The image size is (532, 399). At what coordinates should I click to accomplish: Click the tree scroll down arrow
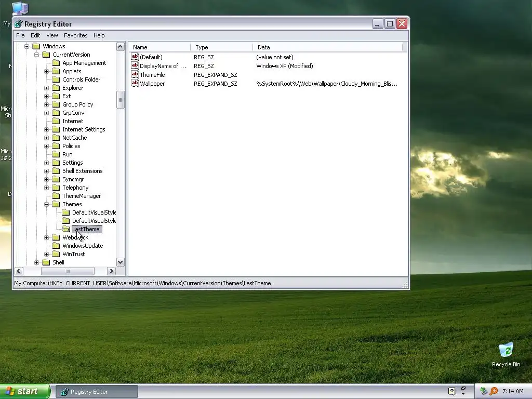point(121,262)
